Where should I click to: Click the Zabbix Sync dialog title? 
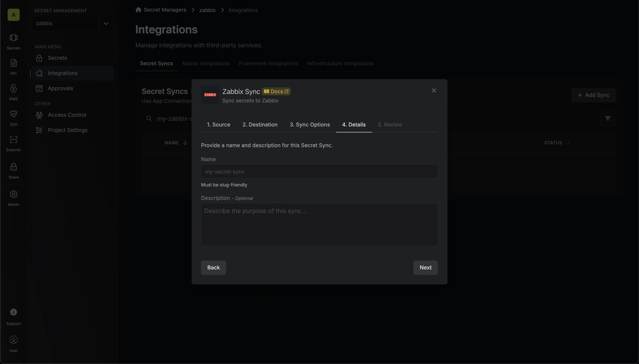click(x=241, y=91)
